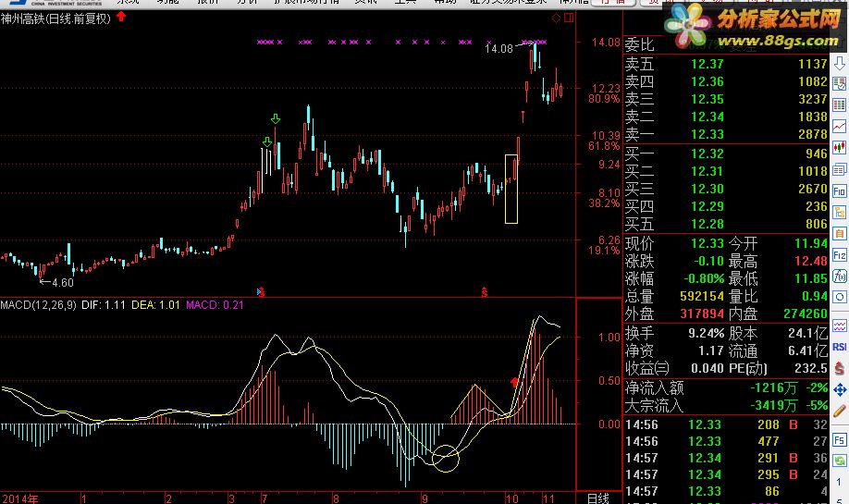Click the 总量 592154 total volume
849x504 pixels.
point(702,296)
